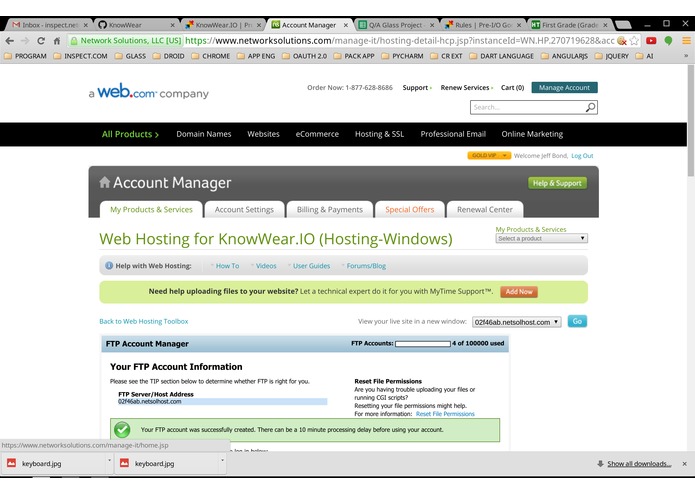The width and height of the screenshot is (695, 494).
Task: Open Cart (0) link
Action: (x=512, y=88)
